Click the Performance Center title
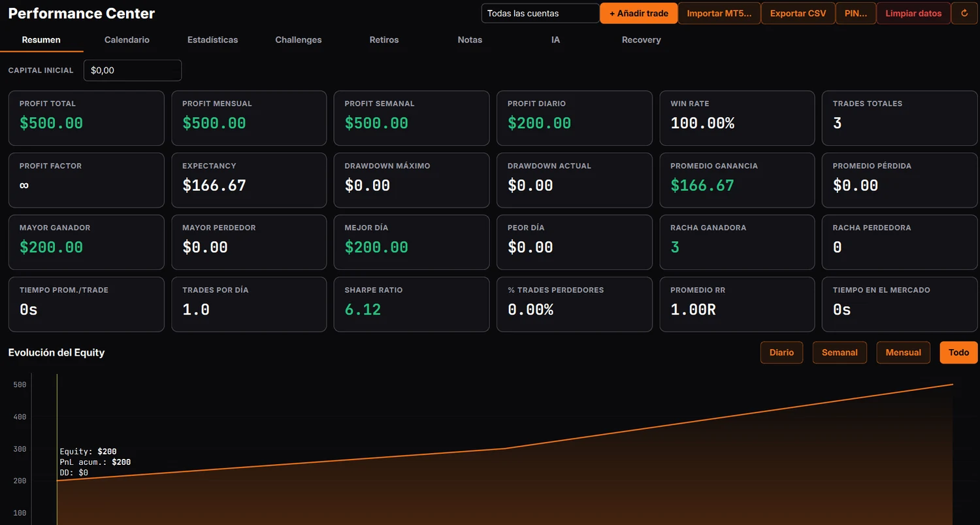The image size is (980, 525). [x=82, y=13]
